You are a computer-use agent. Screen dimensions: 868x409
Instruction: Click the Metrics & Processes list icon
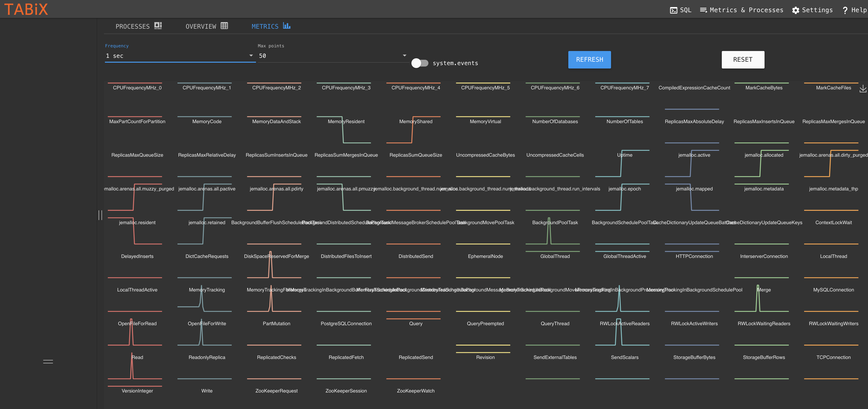coord(703,10)
